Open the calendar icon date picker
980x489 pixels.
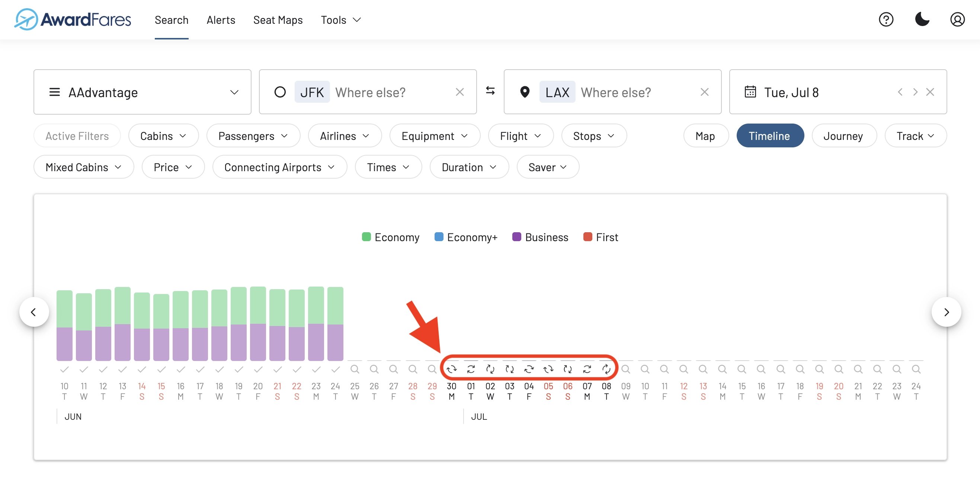[750, 92]
